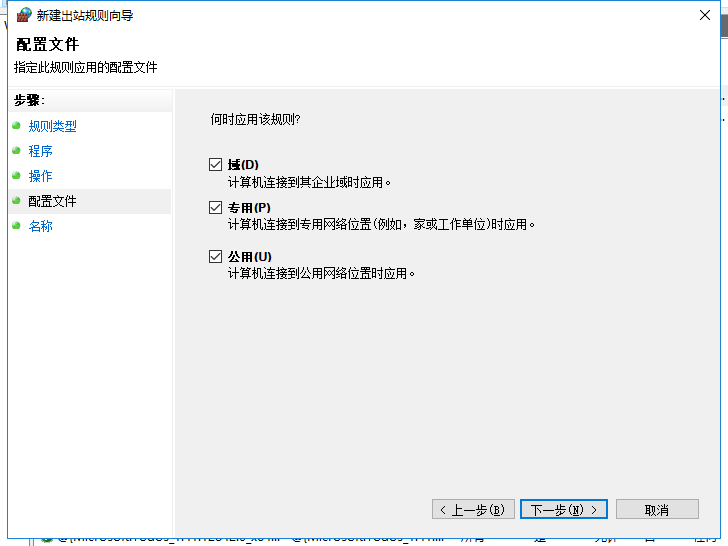
Task: Toggle the 专用(P) checkbox
Action: coord(215,207)
